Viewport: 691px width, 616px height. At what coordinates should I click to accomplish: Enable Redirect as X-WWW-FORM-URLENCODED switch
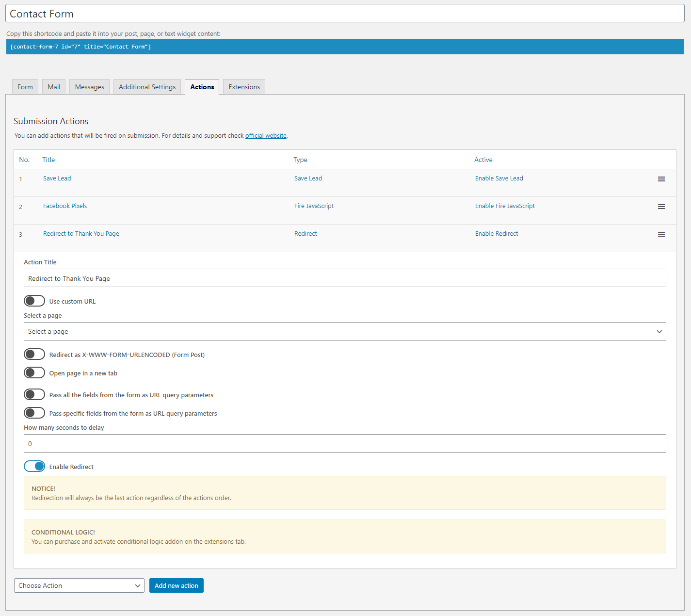point(34,354)
